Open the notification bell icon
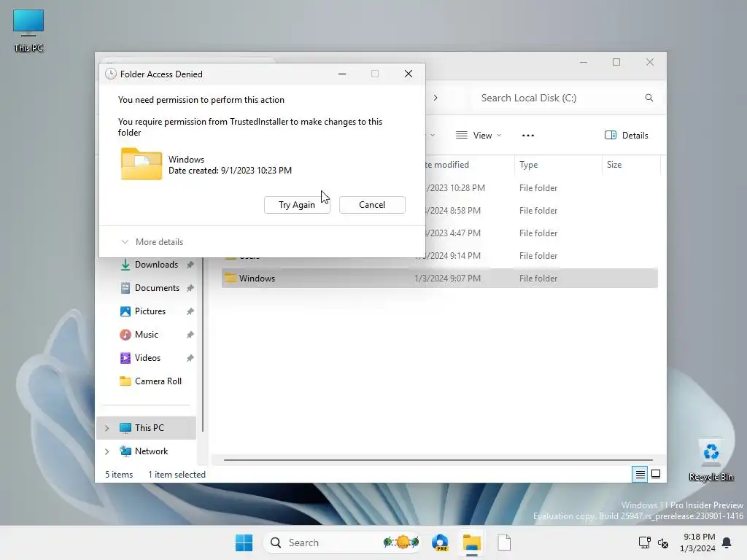The height and width of the screenshot is (560, 747). (727, 542)
